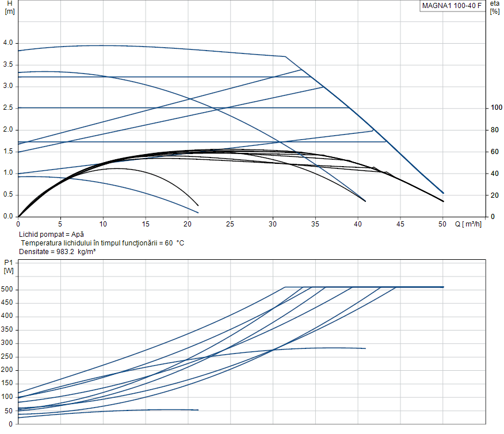This screenshot has height=434, width=504.
Task: Click the MAGNA1 100-40 F pump label
Action: coord(451,6)
